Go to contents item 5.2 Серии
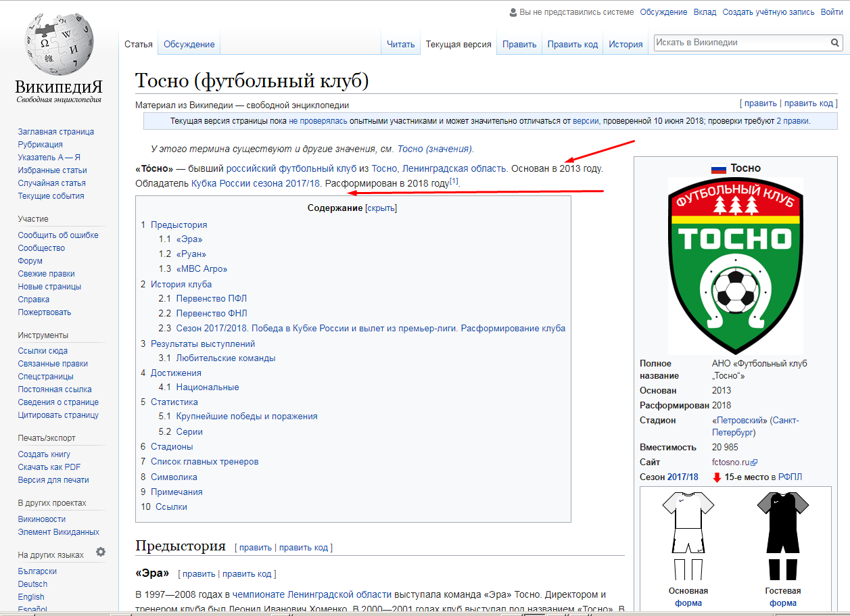 181,432
